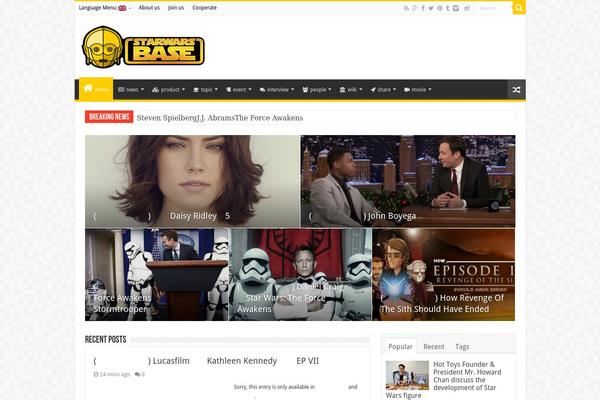Click the last social icon next to Instagram
The height and width of the screenshot is (400, 600).
pyautogui.click(x=467, y=8)
